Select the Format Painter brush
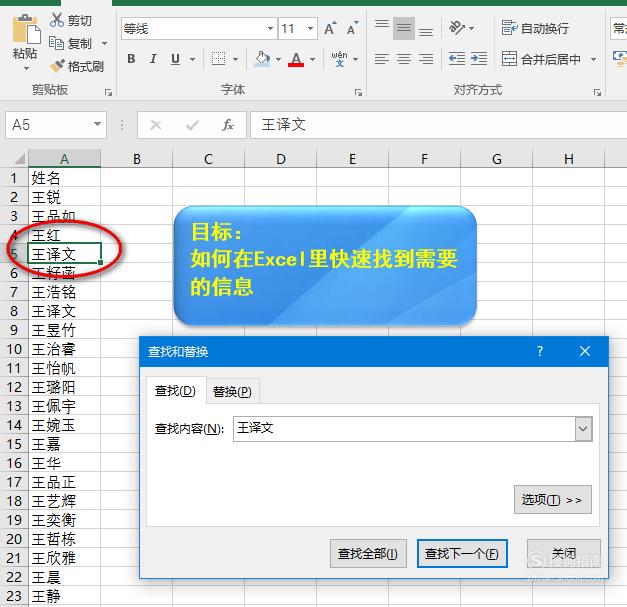627x607 pixels. [57, 66]
